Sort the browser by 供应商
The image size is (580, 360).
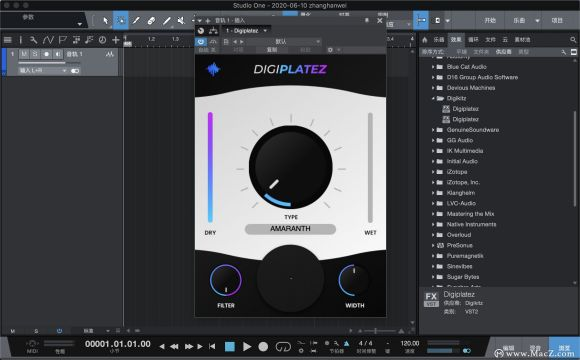click(503, 52)
